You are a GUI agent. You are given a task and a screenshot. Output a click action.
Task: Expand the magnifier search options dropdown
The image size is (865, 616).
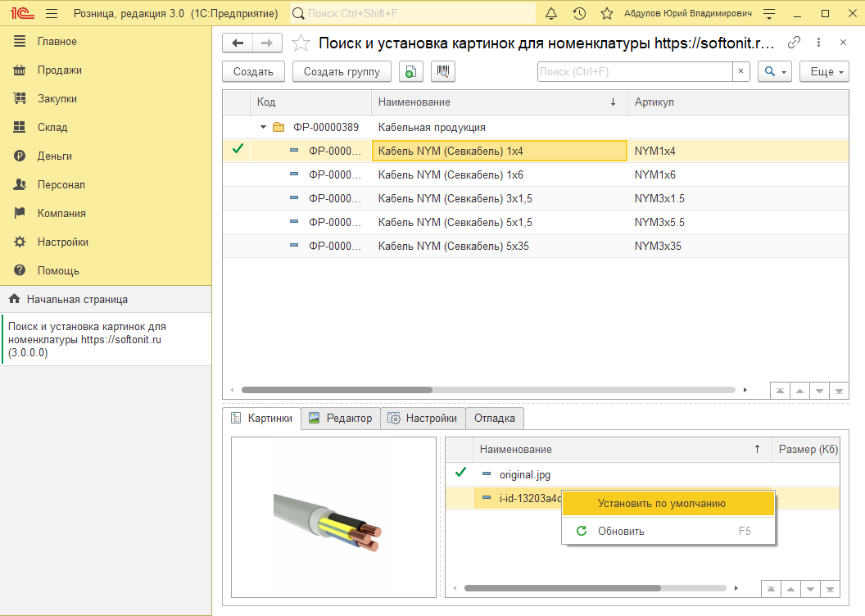click(x=774, y=72)
